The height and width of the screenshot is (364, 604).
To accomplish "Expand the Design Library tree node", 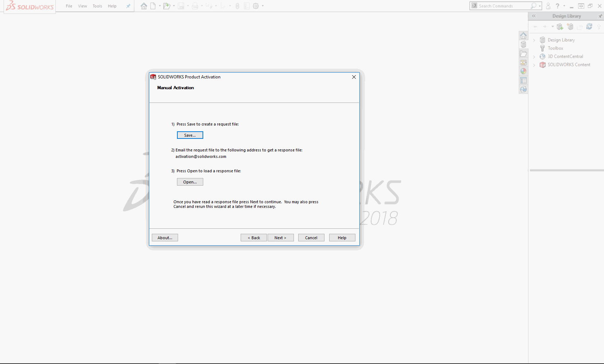I will coord(534,40).
